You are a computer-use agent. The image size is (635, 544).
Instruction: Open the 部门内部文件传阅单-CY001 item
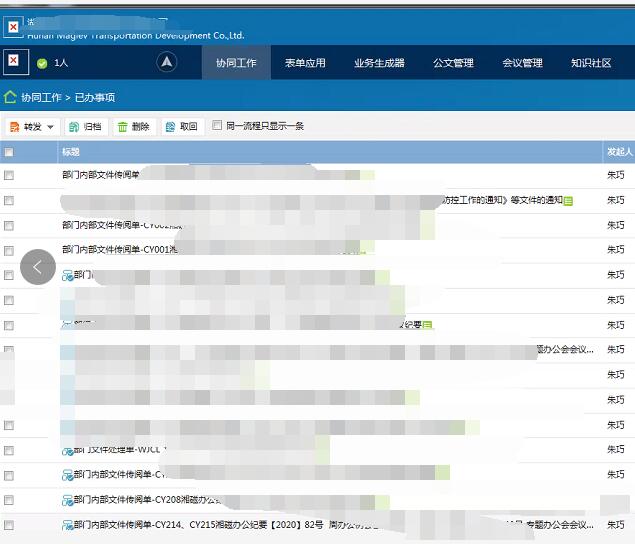tap(120, 250)
